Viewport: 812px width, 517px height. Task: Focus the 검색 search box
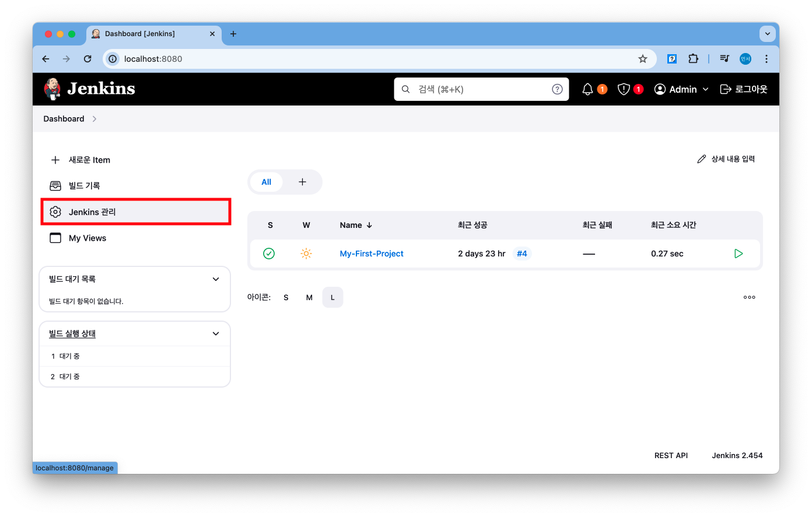coord(481,89)
